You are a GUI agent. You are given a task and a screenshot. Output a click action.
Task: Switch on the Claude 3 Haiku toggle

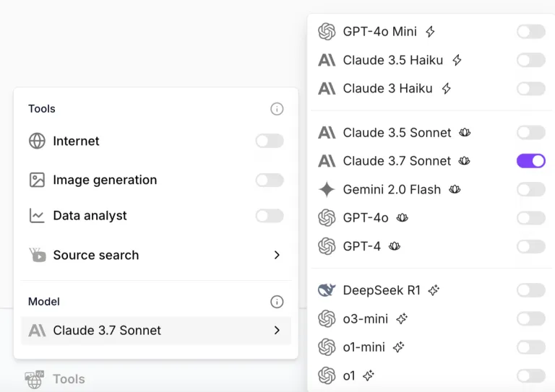tap(531, 88)
